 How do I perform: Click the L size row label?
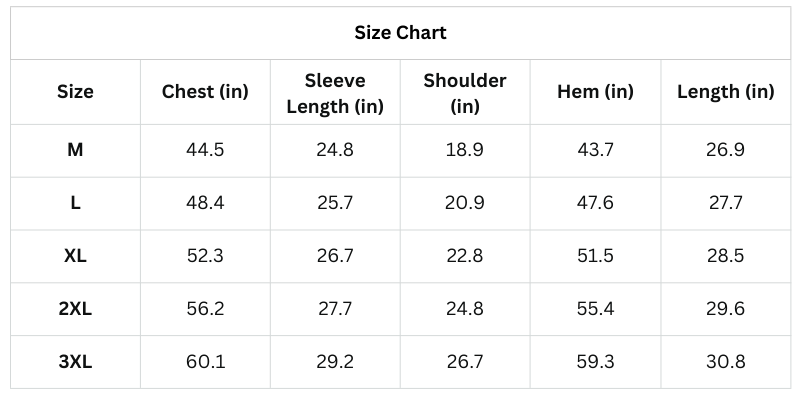pyautogui.click(x=75, y=203)
